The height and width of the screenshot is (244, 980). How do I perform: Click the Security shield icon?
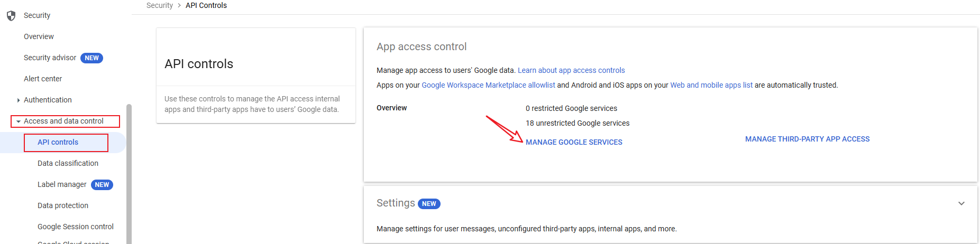tap(11, 16)
